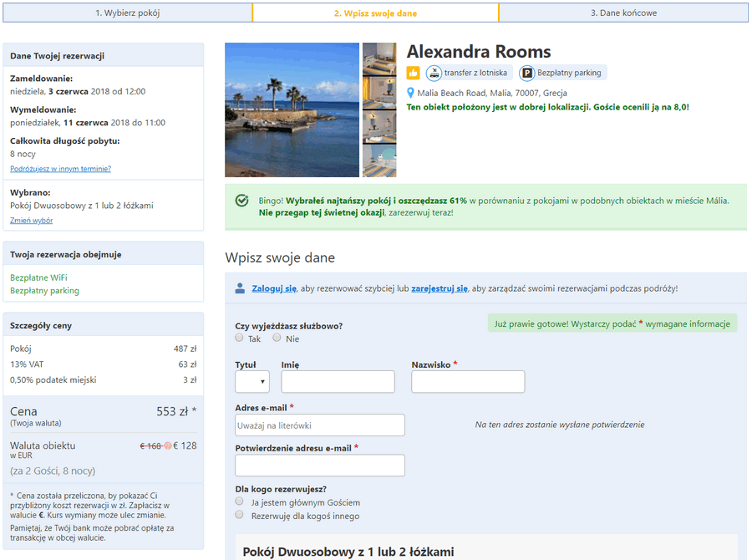Click check-out date 'poniedziałek, 11 czerwca 2018 do 11:00'

88,123
